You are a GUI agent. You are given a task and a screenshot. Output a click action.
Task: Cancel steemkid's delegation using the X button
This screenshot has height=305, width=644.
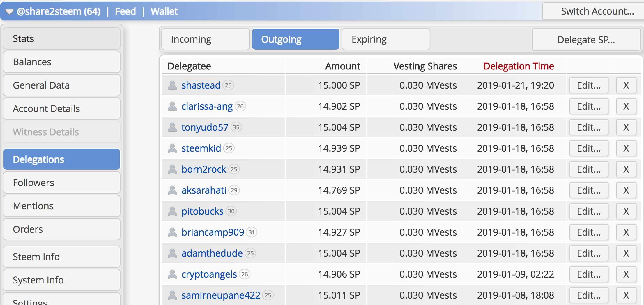click(x=626, y=148)
